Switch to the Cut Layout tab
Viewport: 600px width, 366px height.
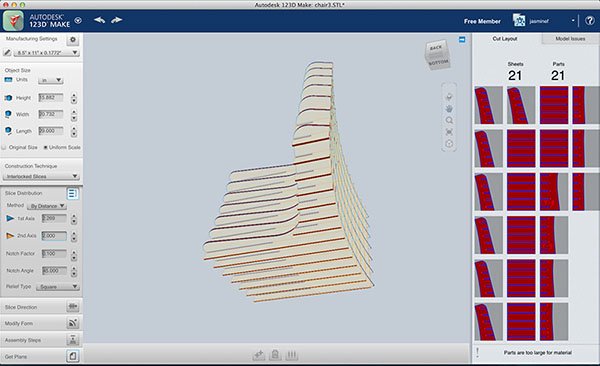[505, 39]
